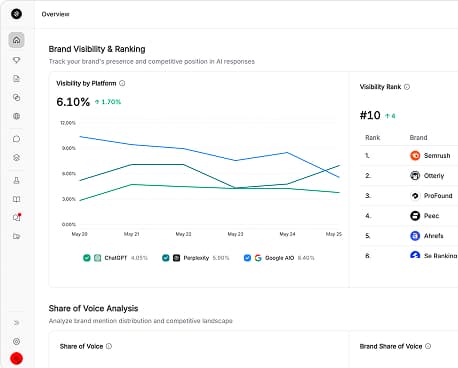
Task: Select the stacked layers sidebar icon
Action: [16, 158]
